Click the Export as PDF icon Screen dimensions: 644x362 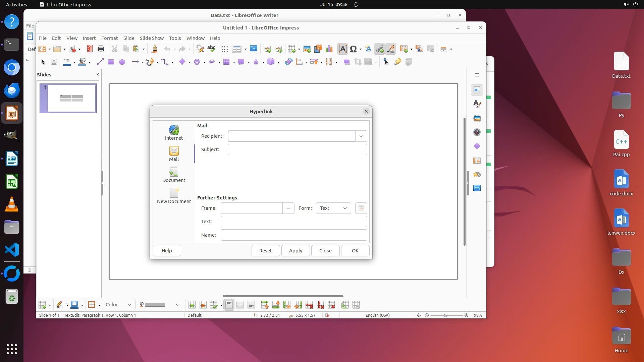pos(90,49)
